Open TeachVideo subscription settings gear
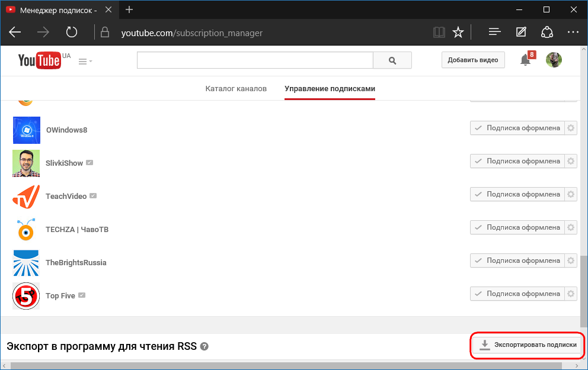This screenshot has height=370, width=588. point(571,194)
